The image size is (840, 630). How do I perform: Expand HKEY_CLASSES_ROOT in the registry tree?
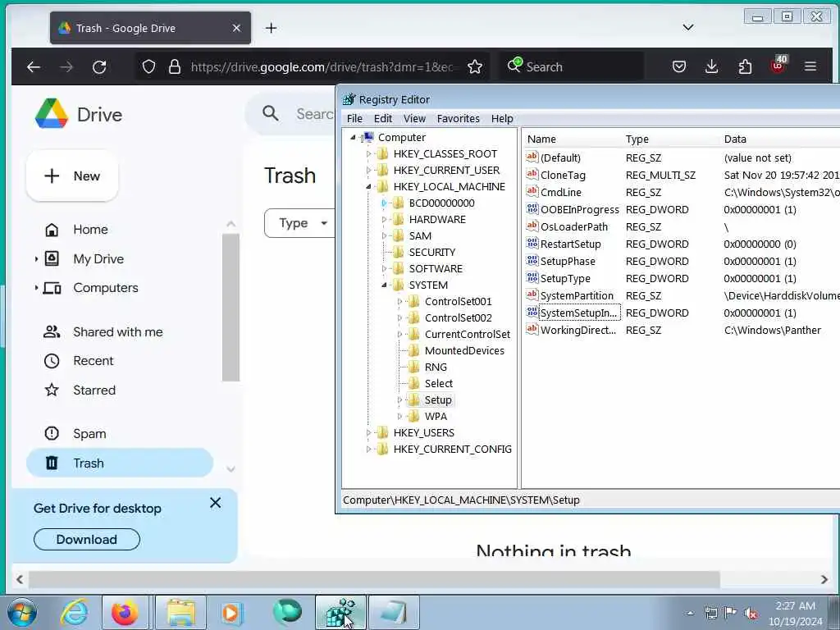(368, 154)
